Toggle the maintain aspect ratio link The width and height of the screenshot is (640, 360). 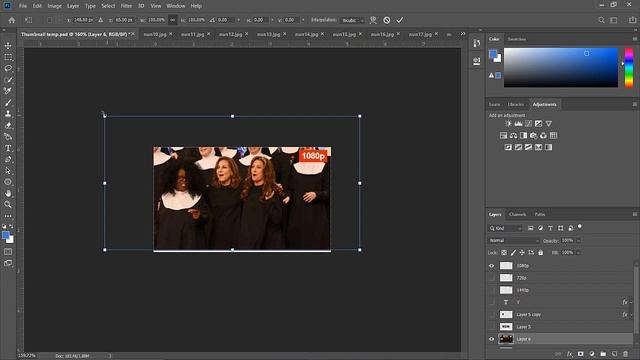[x=173, y=20]
